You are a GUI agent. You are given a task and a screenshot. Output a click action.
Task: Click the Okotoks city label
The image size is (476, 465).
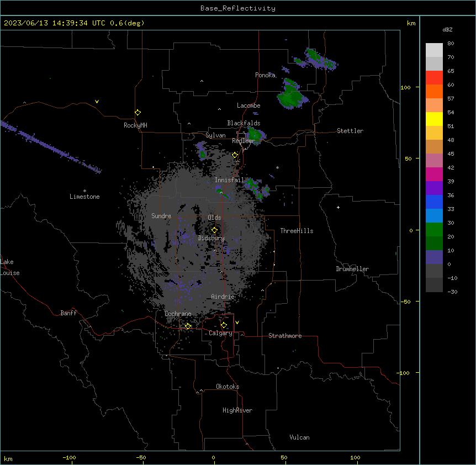pos(228,387)
